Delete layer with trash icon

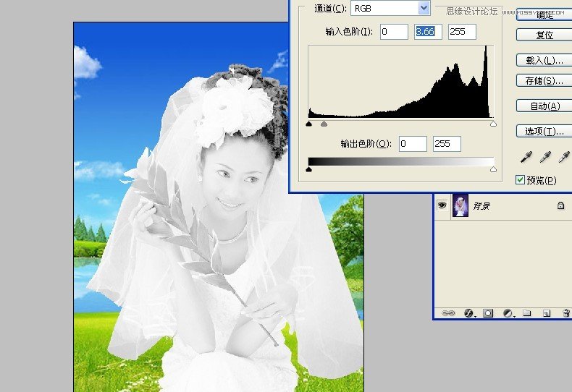click(565, 312)
